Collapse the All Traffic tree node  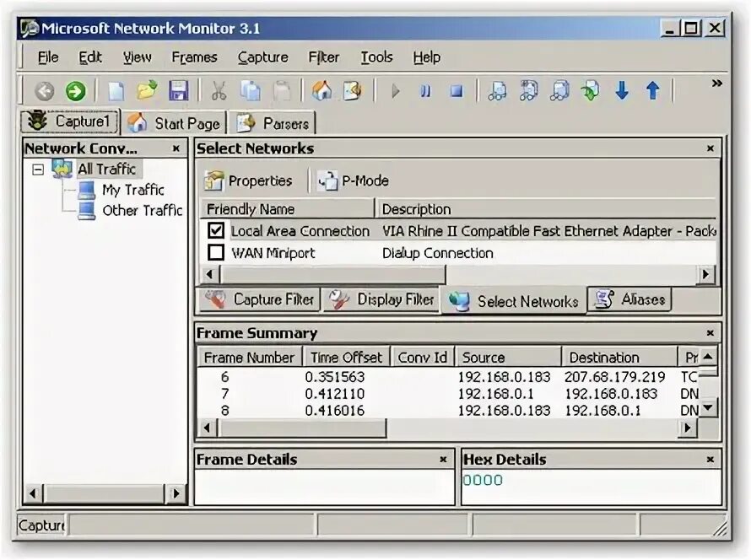[38, 170]
